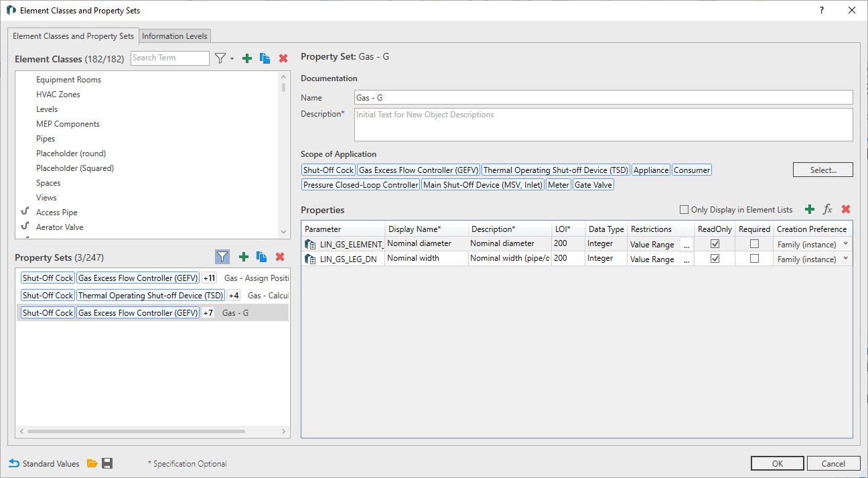The image size is (868, 478).
Task: Select Pipes element class
Action: pyautogui.click(x=46, y=139)
